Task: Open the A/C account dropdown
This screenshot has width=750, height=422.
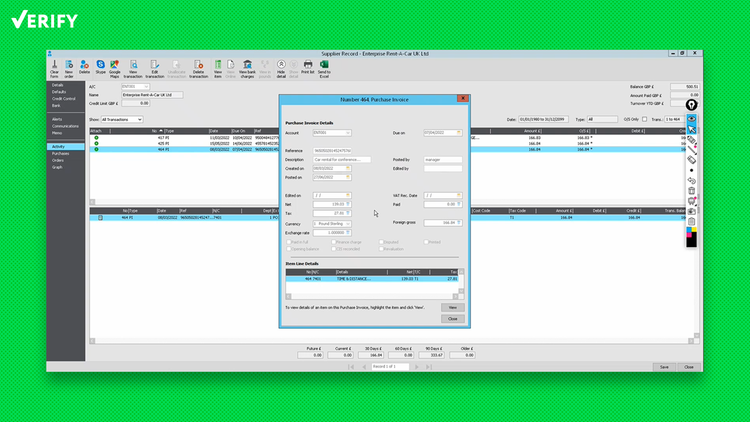Action: click(146, 87)
